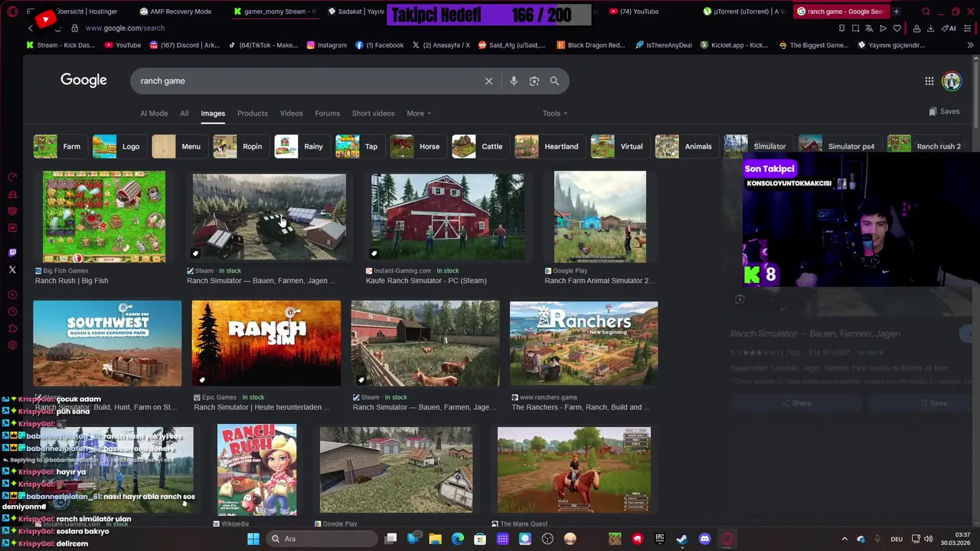Open Black Dragon Red bookmark
Screen dimensions: 980x551
(x=590, y=45)
